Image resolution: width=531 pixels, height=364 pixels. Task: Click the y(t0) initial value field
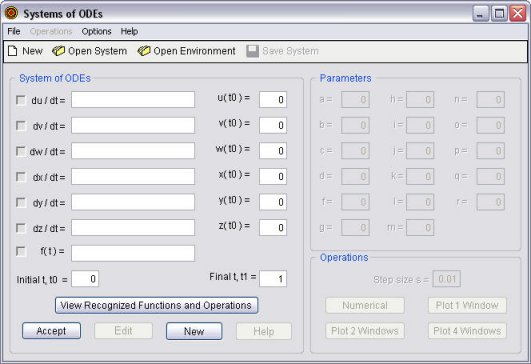pyautogui.click(x=273, y=202)
